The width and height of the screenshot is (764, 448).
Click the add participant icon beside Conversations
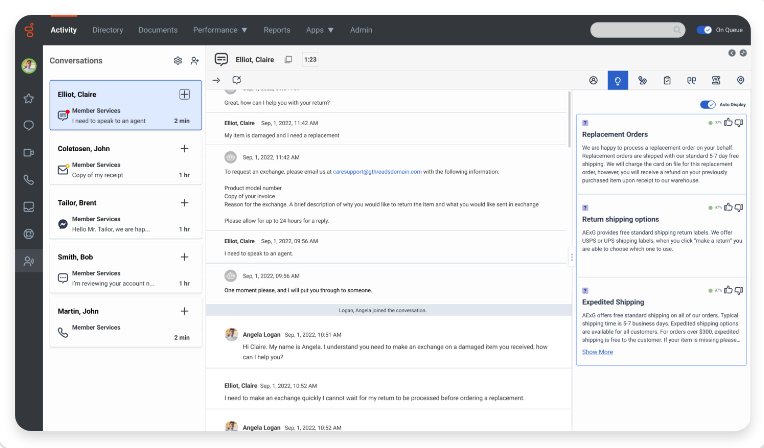click(x=195, y=60)
